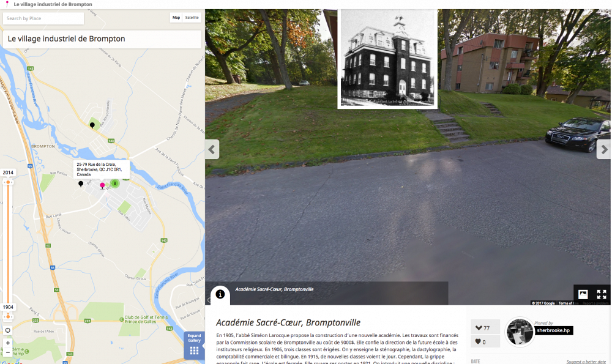Viewport: 612px width, 364px height.
Task: Go to the next pin with right arrow
Action: coord(604,149)
